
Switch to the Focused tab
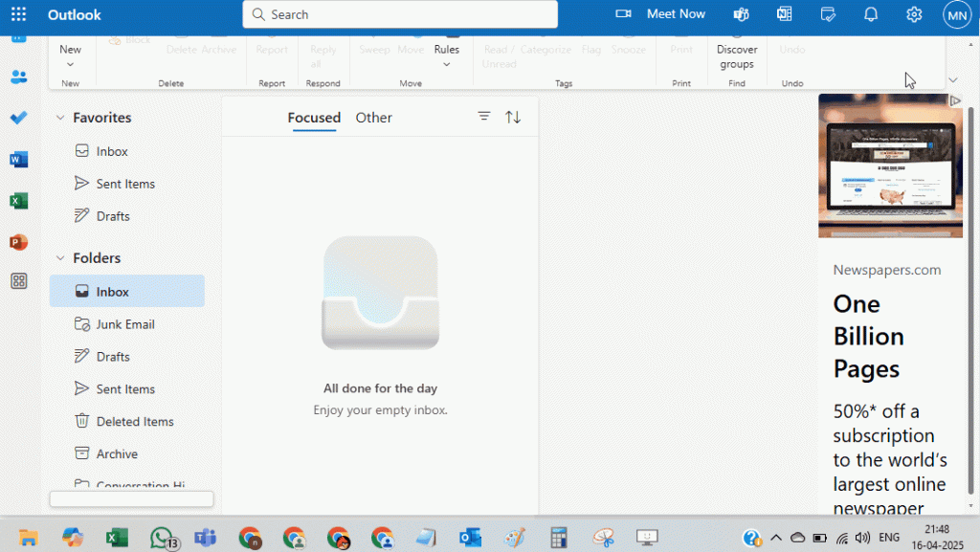314,118
